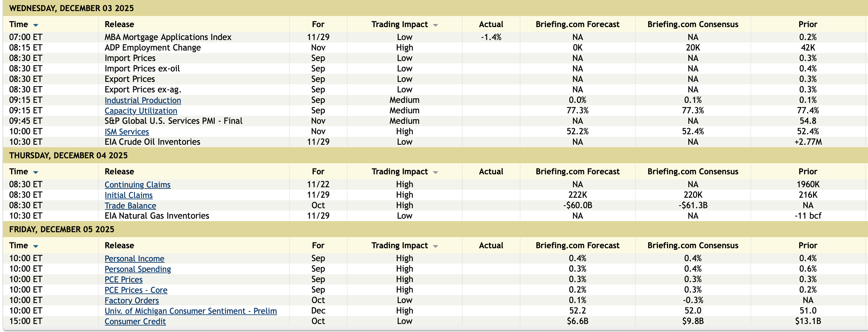Open the Personal Income link

click(134, 258)
